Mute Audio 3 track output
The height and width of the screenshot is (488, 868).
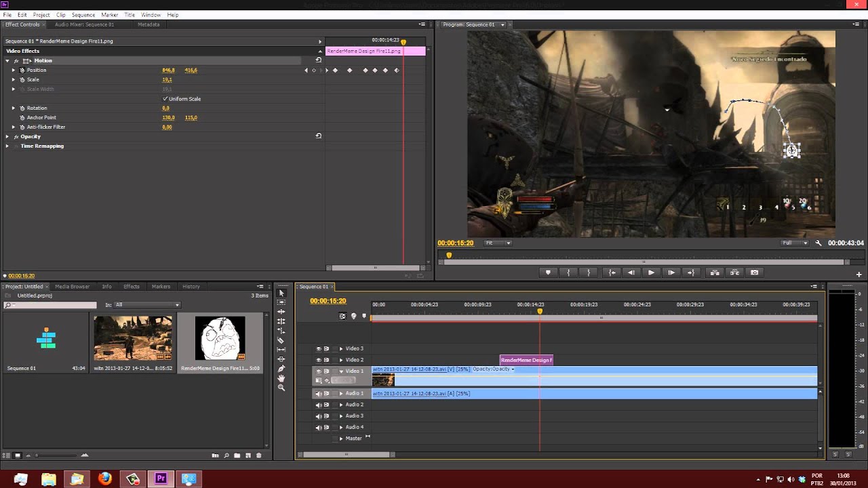point(318,416)
